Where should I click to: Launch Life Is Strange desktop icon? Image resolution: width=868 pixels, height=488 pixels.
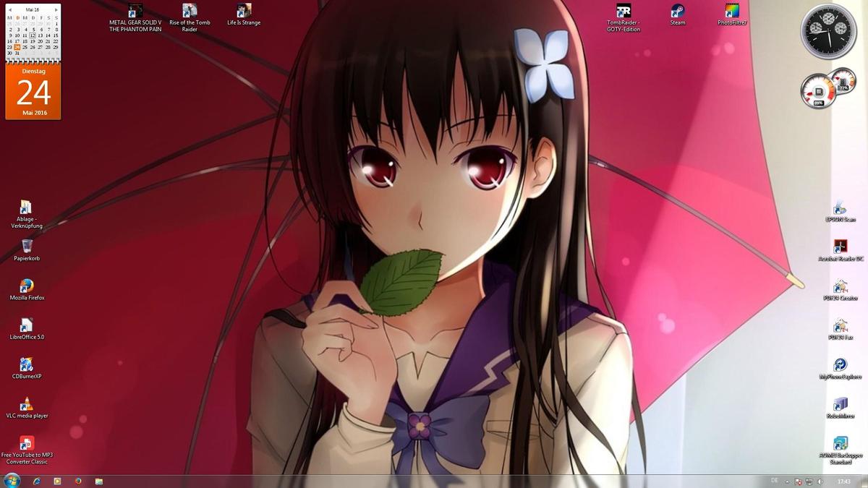244,14
